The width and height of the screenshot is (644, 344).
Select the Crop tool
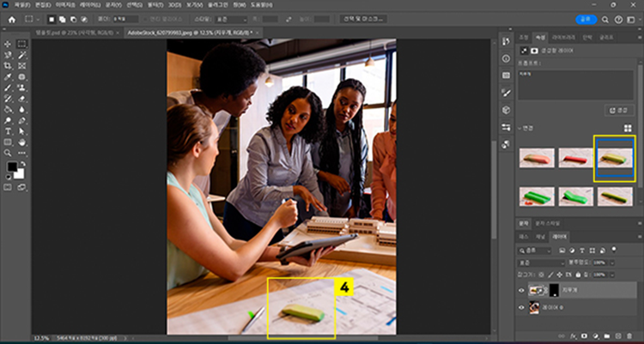(8, 66)
